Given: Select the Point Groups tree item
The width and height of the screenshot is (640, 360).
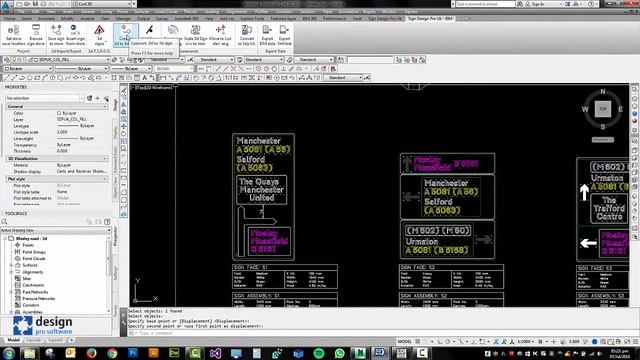Looking at the screenshot, I should click(x=34, y=252).
